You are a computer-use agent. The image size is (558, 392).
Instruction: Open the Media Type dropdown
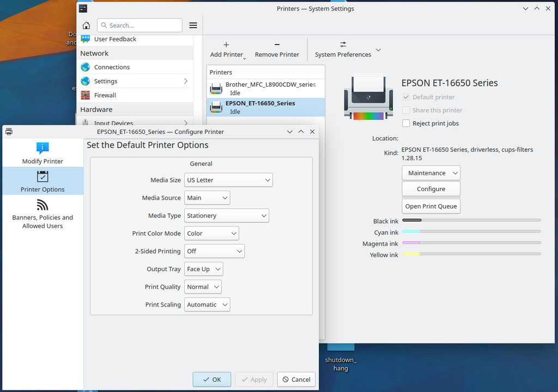[227, 216]
